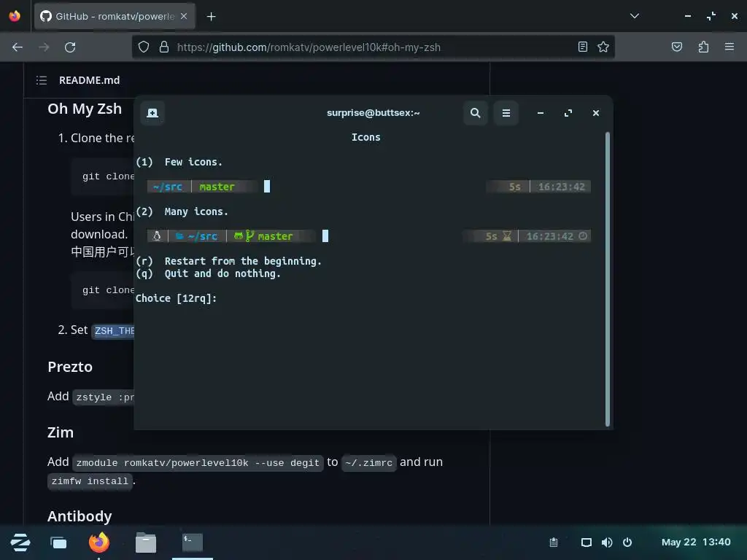Close the terminal window

point(595,113)
